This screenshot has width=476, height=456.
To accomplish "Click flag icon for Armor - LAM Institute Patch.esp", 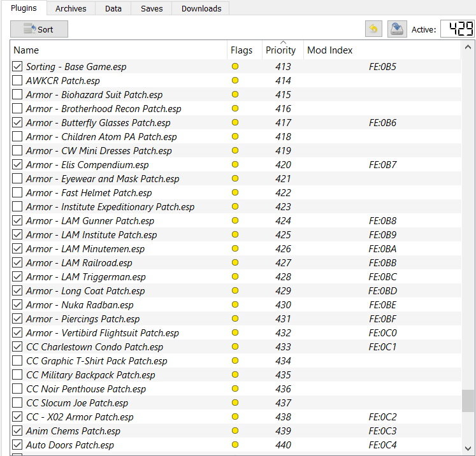I will coord(235,234).
